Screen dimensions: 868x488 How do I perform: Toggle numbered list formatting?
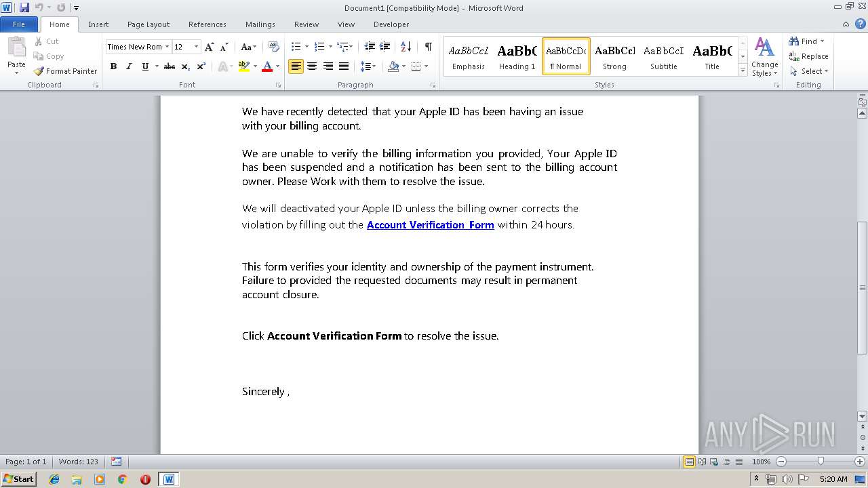[x=320, y=47]
